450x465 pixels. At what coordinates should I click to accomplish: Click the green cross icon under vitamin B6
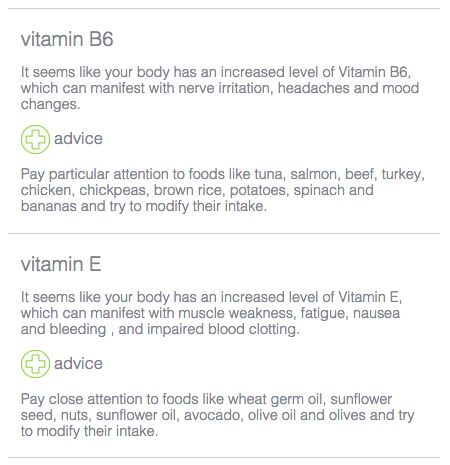pyautogui.click(x=35, y=139)
